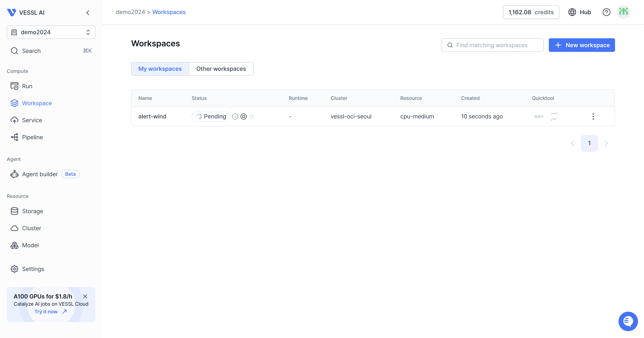Dismiss the A100 GPUs promo banner
The image size is (644, 338).
[x=85, y=296]
